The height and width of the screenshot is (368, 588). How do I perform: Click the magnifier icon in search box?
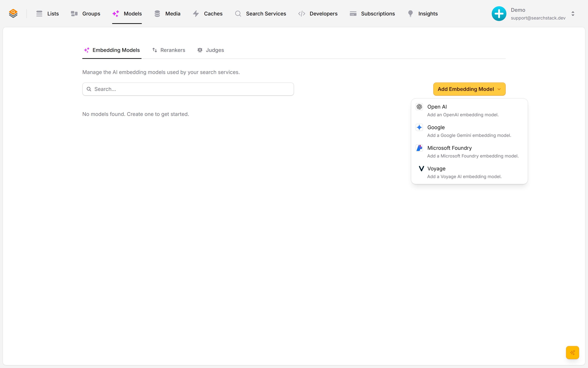[89, 89]
